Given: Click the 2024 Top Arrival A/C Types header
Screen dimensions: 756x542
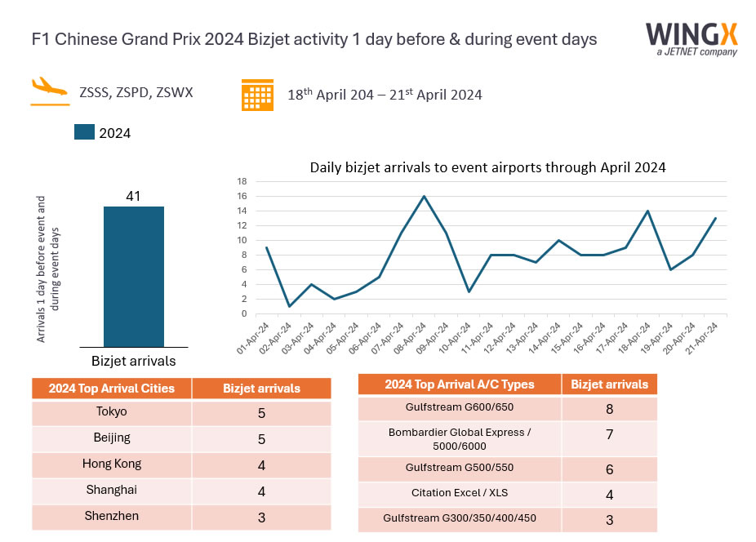Looking at the screenshot, I should tap(459, 384).
